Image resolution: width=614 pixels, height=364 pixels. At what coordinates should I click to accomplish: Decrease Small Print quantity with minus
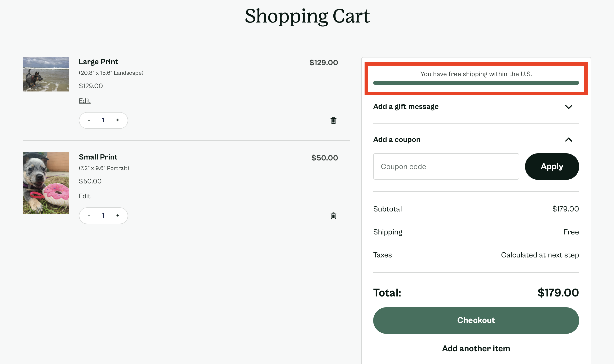point(89,216)
